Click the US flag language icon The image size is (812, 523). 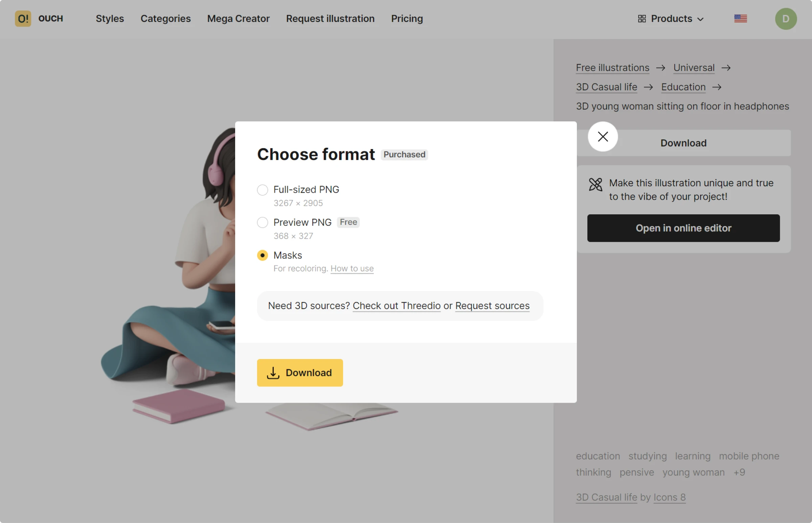(x=740, y=18)
